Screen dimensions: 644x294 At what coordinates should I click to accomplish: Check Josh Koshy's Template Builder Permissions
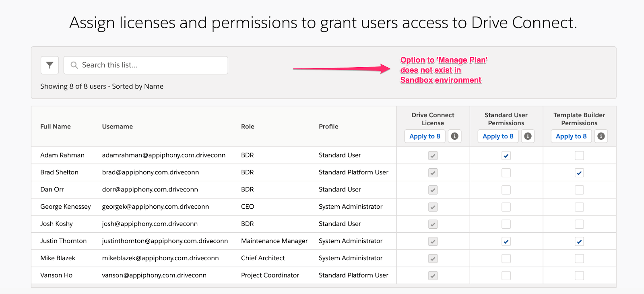tap(579, 224)
